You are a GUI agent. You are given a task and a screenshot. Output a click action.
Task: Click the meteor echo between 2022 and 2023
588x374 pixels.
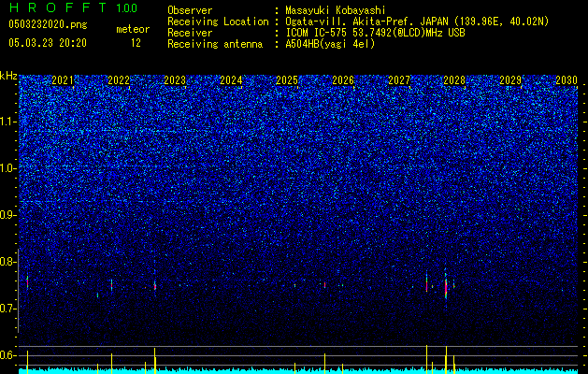pos(155,287)
